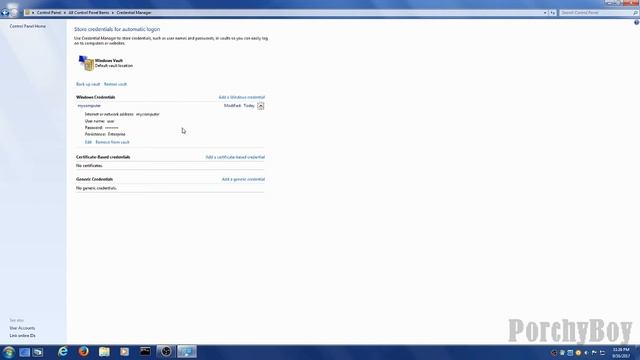Open the Action Center flag tray icon
Screen dimensions: 640x360
[594, 353]
